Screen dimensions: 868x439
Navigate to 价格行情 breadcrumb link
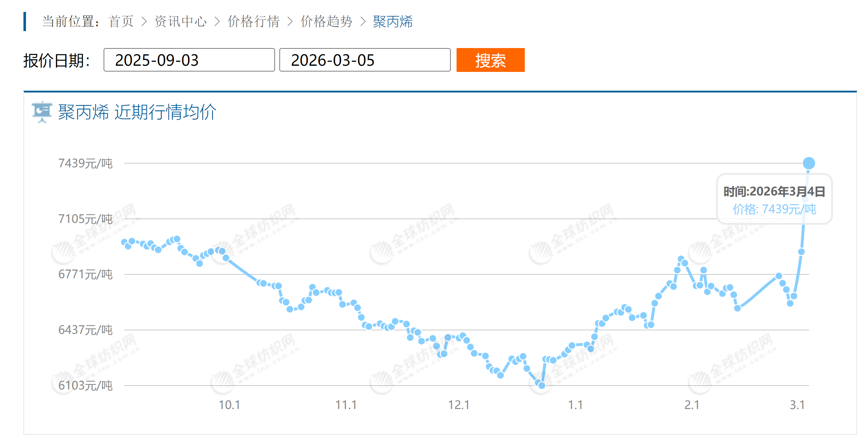pos(253,22)
